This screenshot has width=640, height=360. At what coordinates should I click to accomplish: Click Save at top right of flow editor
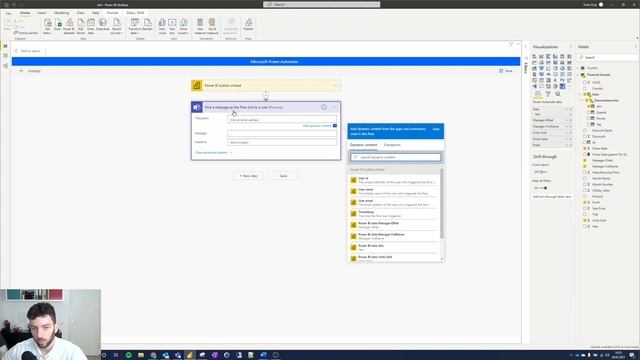pos(506,71)
